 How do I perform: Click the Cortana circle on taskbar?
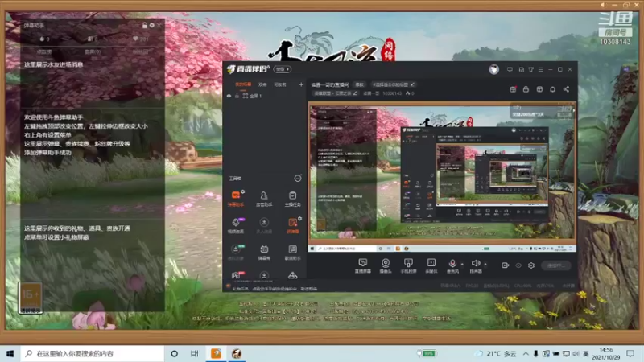[174, 353]
